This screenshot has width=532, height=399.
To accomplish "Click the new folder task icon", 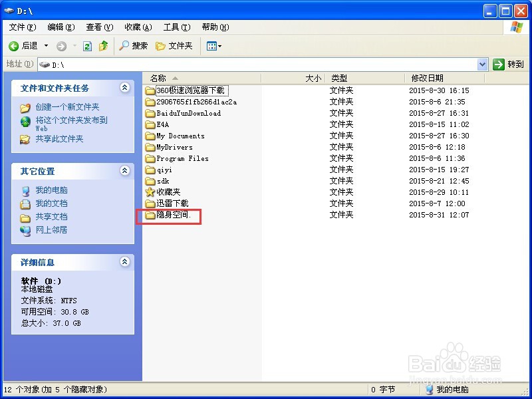I will (x=25, y=108).
